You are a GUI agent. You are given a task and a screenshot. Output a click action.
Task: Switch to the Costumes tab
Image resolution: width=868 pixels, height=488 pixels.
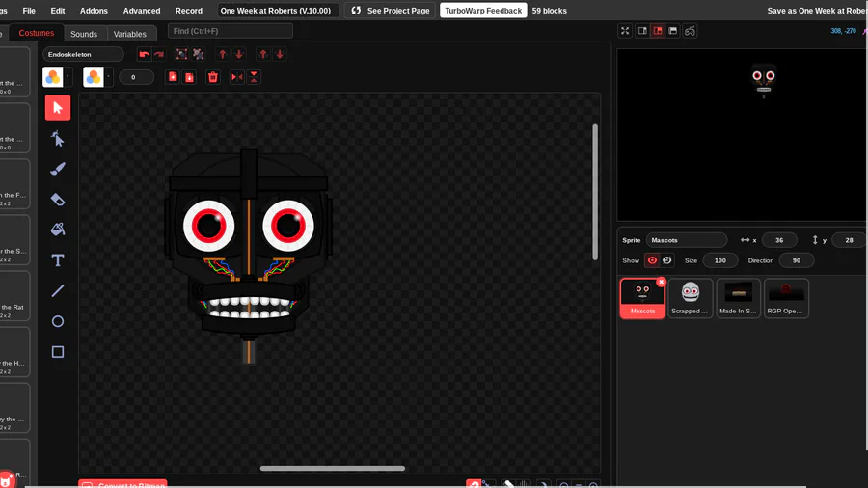point(37,33)
